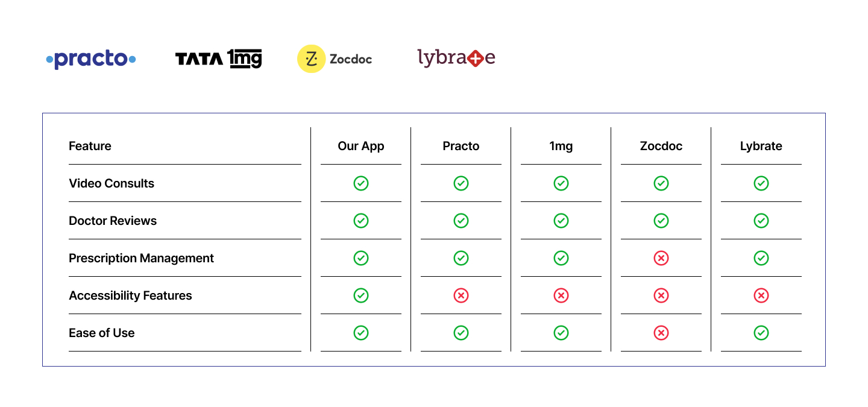Click the Practo logo
868x407 pixels.
click(91, 59)
